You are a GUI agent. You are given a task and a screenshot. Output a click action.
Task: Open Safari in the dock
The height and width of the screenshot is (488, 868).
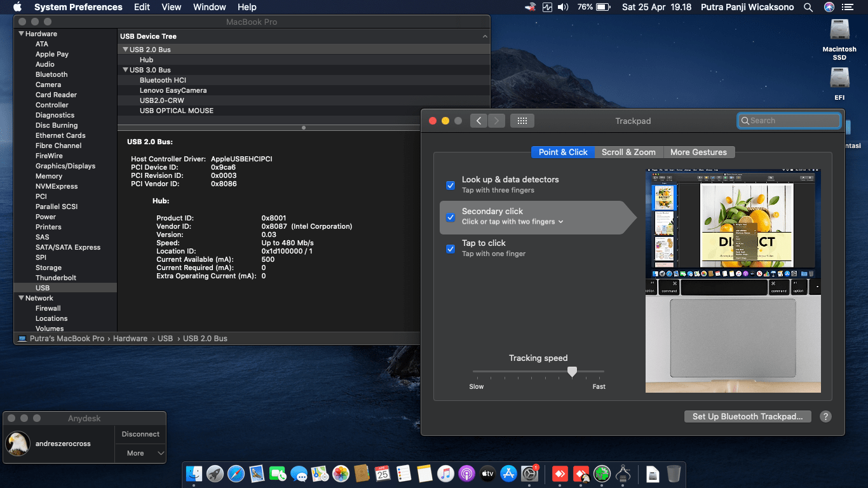click(x=236, y=473)
